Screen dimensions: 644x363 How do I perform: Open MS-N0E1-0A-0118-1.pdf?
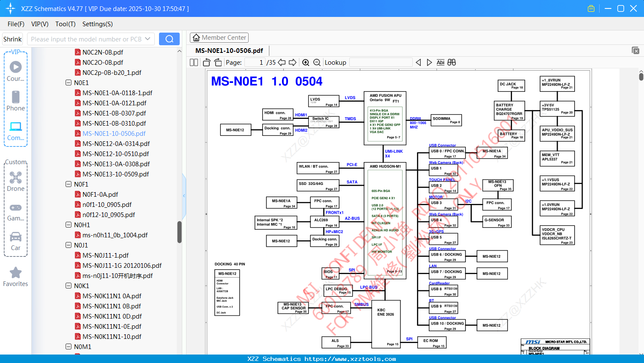117,93
